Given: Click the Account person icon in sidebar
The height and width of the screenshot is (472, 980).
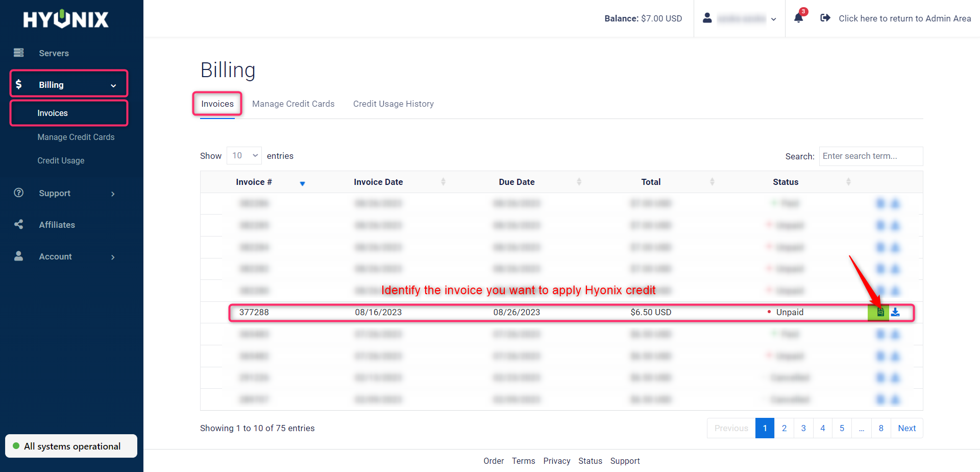Looking at the screenshot, I should (18, 256).
